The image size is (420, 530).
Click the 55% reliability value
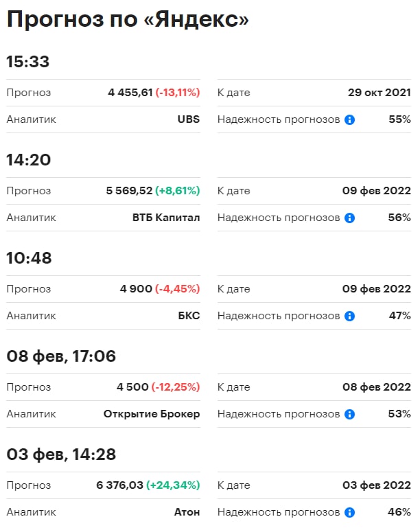pos(399,119)
